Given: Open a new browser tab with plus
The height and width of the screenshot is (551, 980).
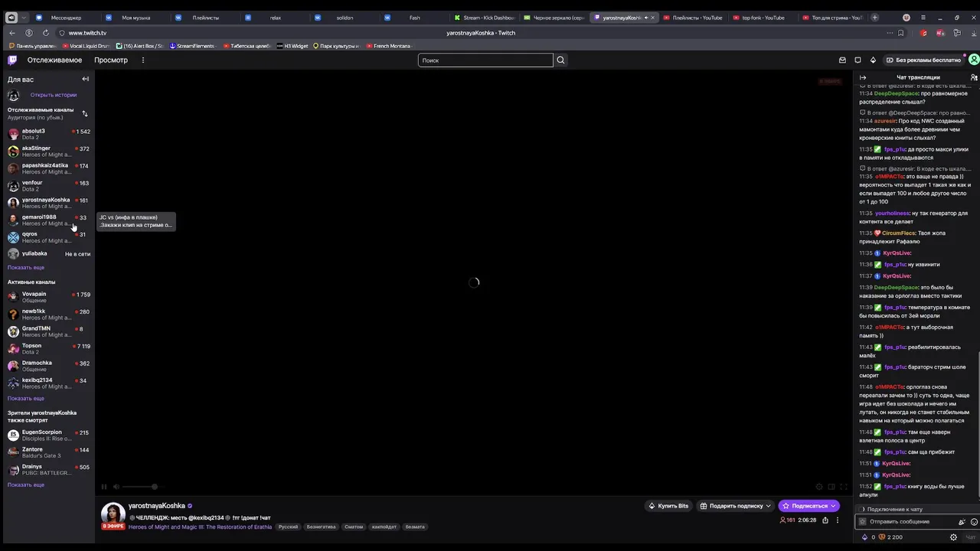Looking at the screenshot, I should [x=875, y=17].
